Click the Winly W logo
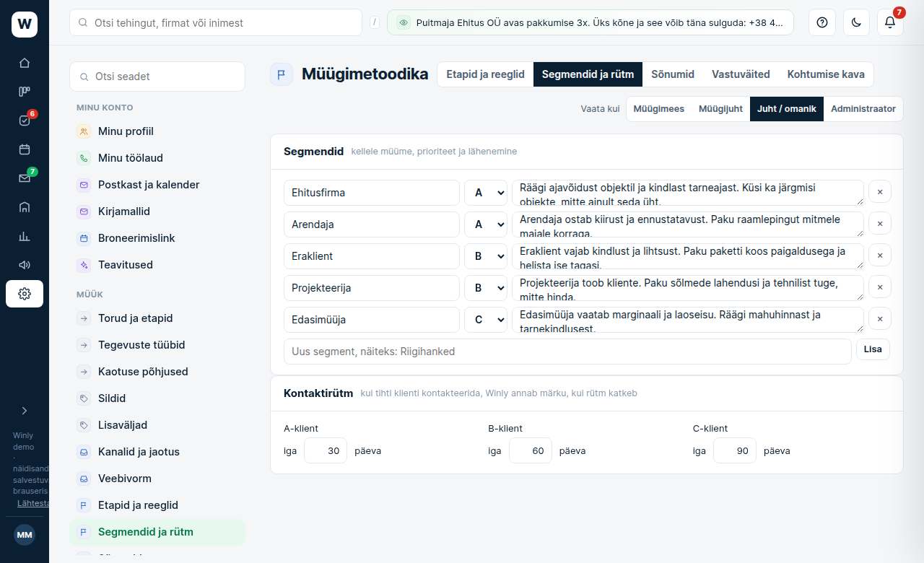The width and height of the screenshot is (924, 563). (25, 25)
